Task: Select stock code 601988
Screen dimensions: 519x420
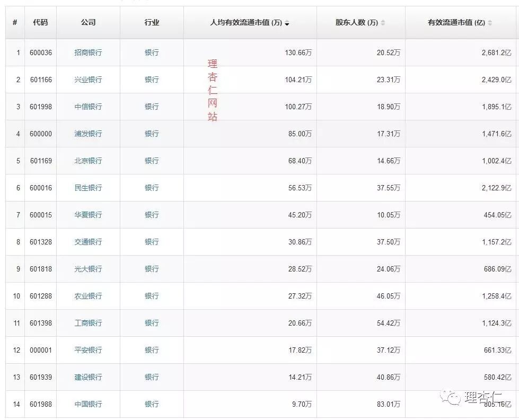Action: click(41, 404)
